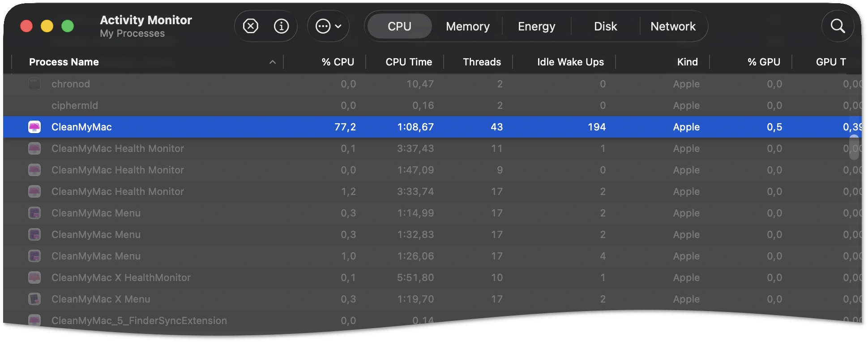The width and height of the screenshot is (868, 342).
Task: Click the My Processes subtitle
Action: click(132, 34)
